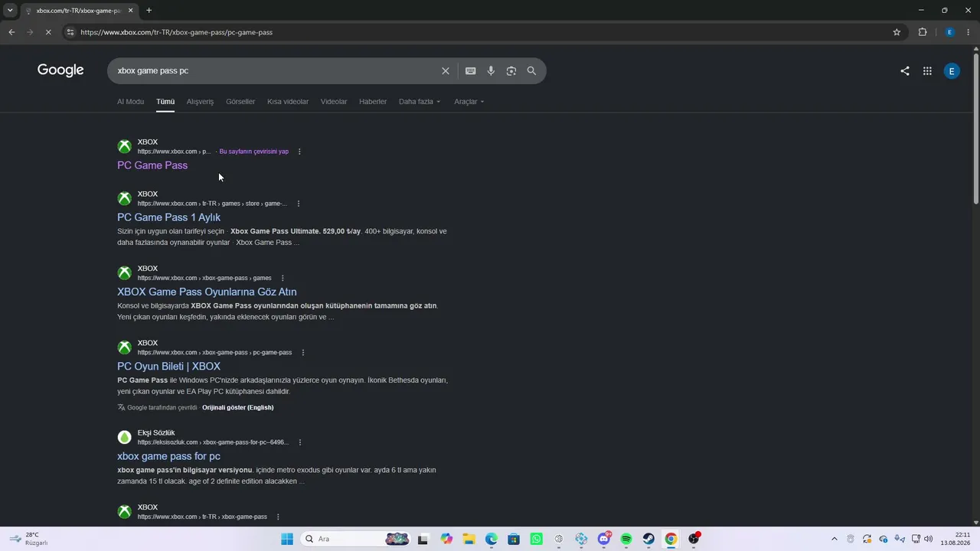Open the Windows Start menu
Image resolution: width=980 pixels, height=551 pixels.
[287, 539]
